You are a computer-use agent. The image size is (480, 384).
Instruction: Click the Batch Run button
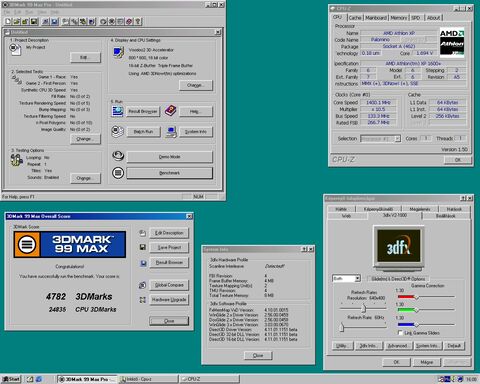pos(143,132)
